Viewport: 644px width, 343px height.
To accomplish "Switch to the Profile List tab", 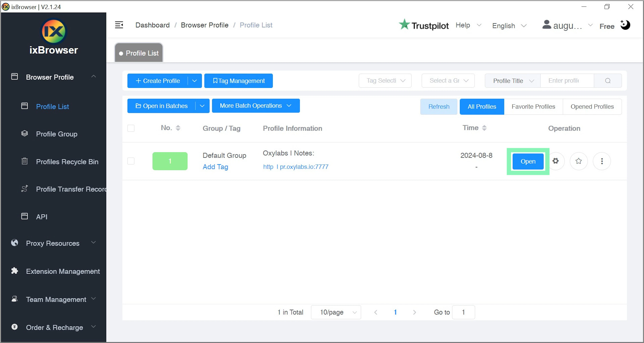I will (139, 53).
